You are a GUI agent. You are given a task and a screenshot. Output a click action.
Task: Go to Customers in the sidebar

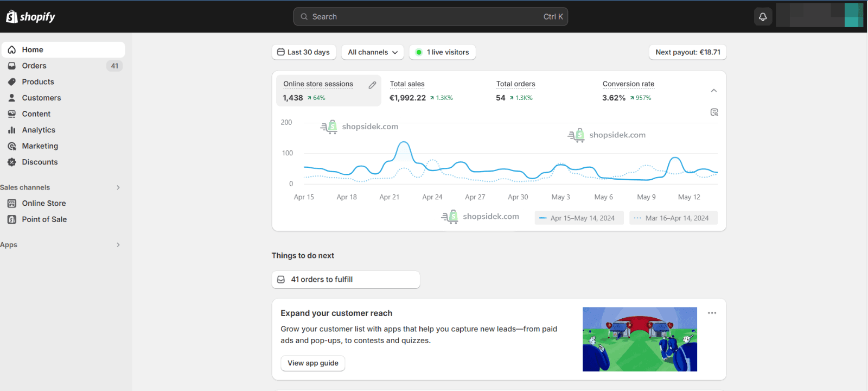point(41,98)
